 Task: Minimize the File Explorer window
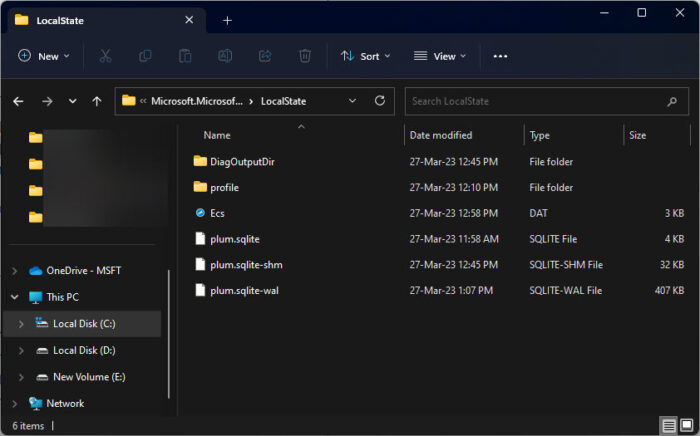coord(604,13)
